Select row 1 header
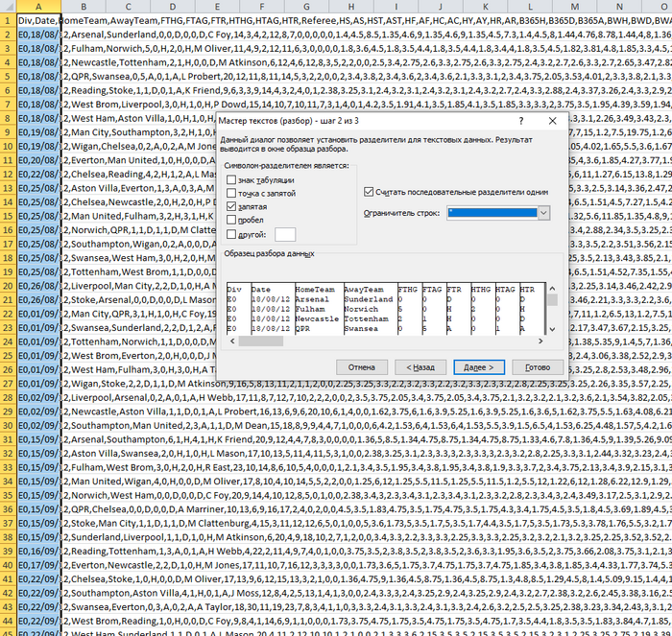This screenshot has height=636, width=672. (8, 20)
